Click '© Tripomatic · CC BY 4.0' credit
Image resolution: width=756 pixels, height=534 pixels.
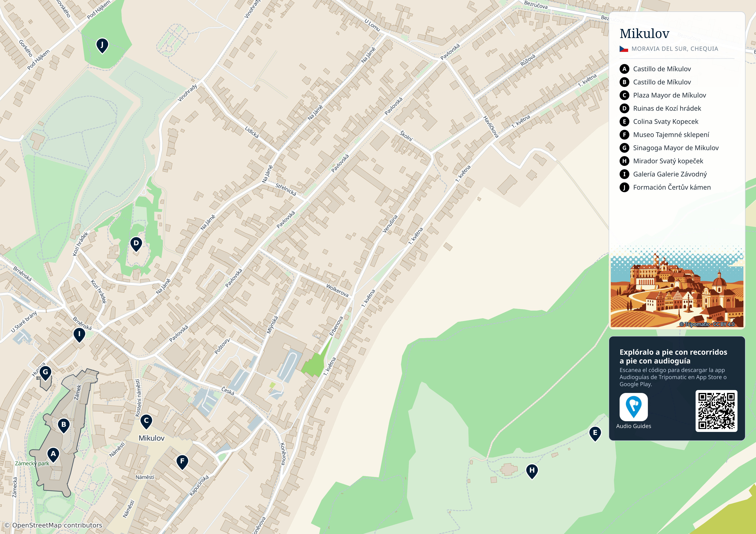707,324
